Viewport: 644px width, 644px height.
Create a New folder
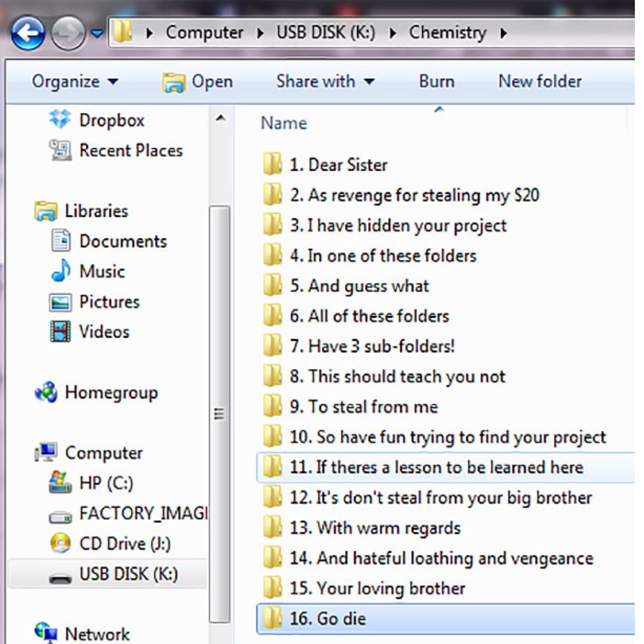point(539,82)
